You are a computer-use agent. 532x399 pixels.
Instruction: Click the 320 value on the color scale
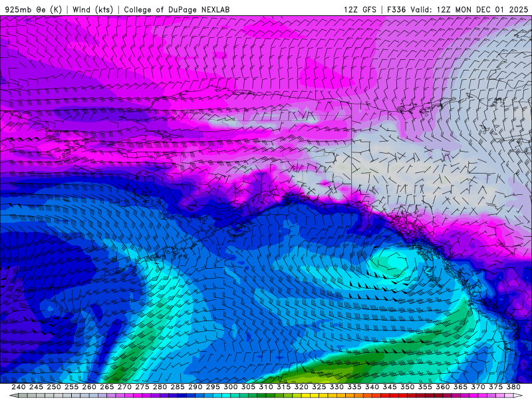point(301,387)
